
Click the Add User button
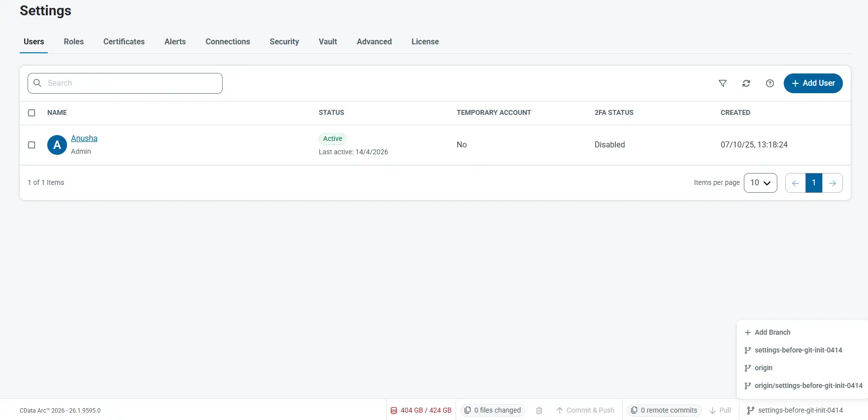(813, 83)
